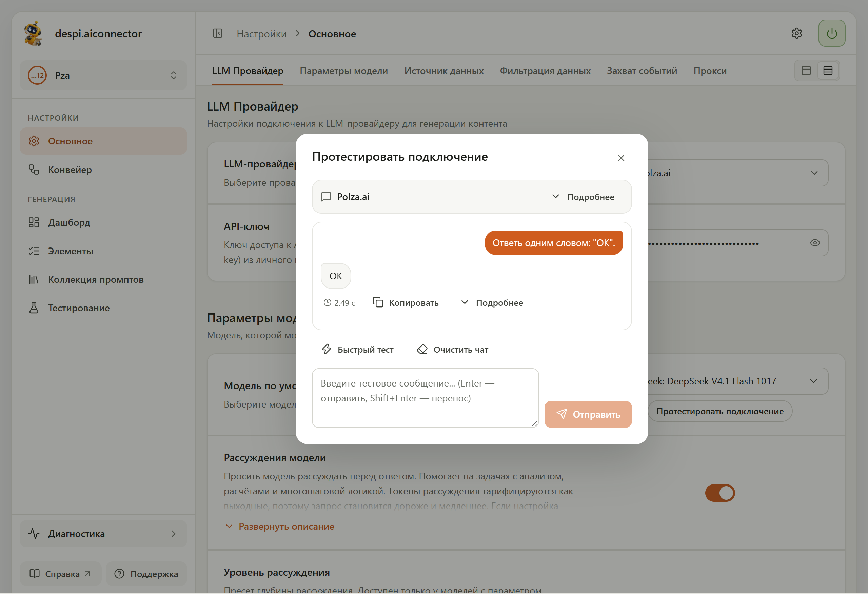
Task: Focus the test message input field
Action: click(x=426, y=398)
